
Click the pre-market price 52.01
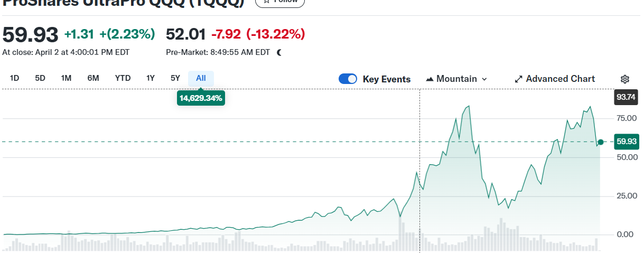185,34
